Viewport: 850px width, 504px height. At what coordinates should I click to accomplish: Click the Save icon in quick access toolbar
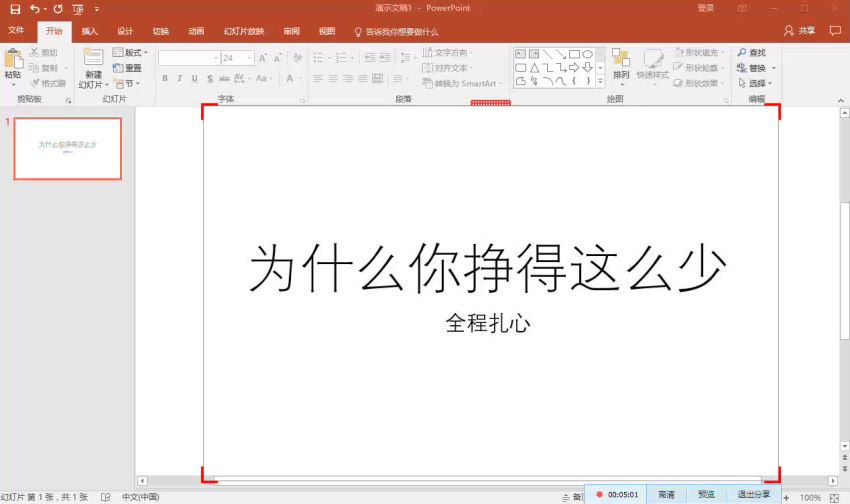click(15, 9)
